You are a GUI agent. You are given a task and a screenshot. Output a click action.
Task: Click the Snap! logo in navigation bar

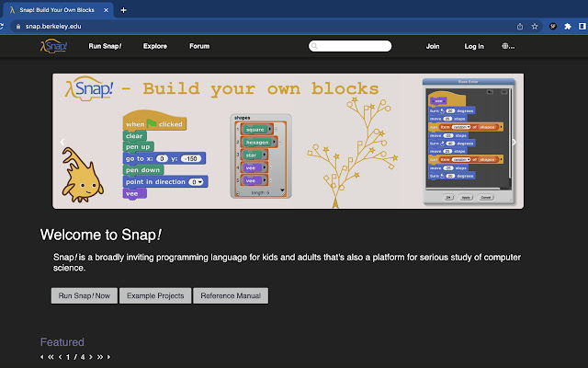click(x=53, y=46)
